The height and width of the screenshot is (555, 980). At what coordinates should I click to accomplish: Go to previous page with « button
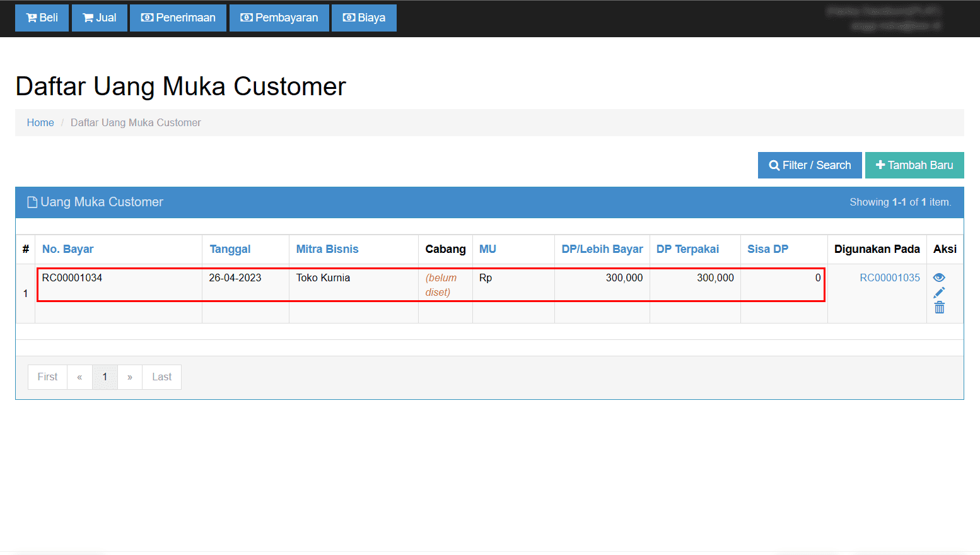point(79,377)
